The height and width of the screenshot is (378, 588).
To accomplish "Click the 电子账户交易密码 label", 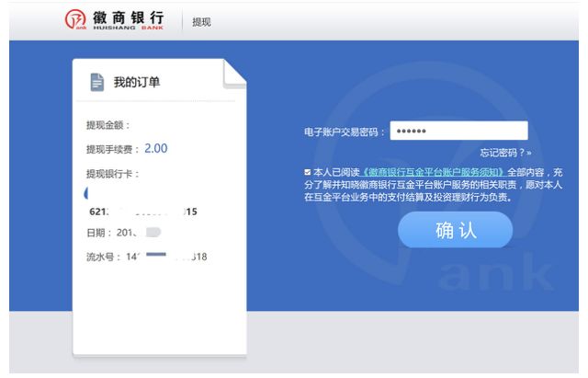I will (x=345, y=132).
